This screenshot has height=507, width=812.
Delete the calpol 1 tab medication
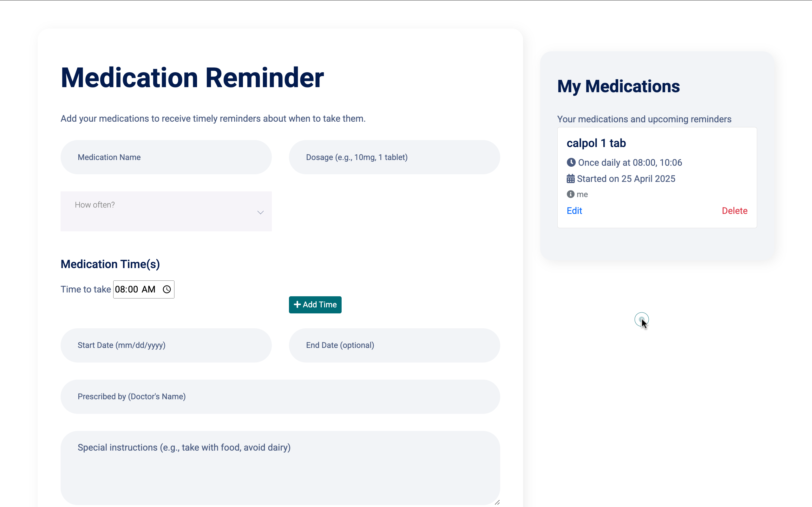coord(735,211)
